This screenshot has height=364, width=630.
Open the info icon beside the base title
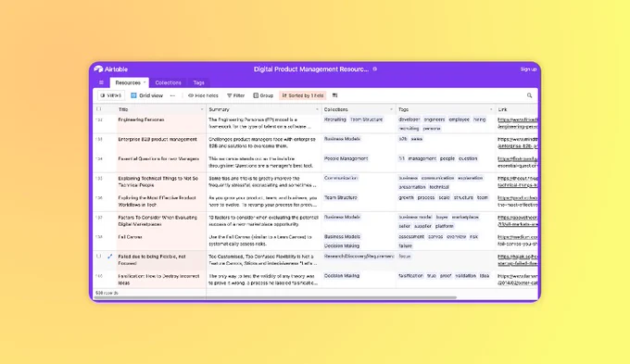(x=375, y=69)
